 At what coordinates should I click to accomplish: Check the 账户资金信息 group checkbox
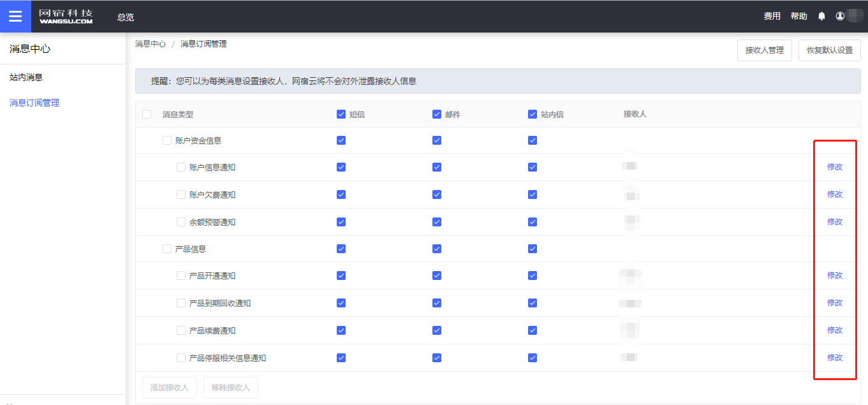tap(167, 141)
